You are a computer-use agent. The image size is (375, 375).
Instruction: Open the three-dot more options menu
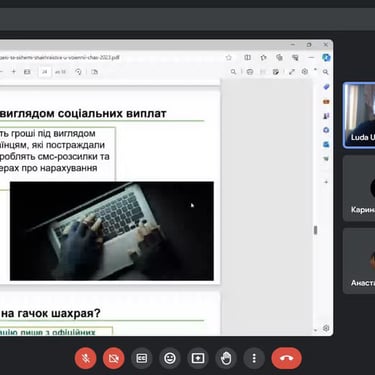coord(254,358)
